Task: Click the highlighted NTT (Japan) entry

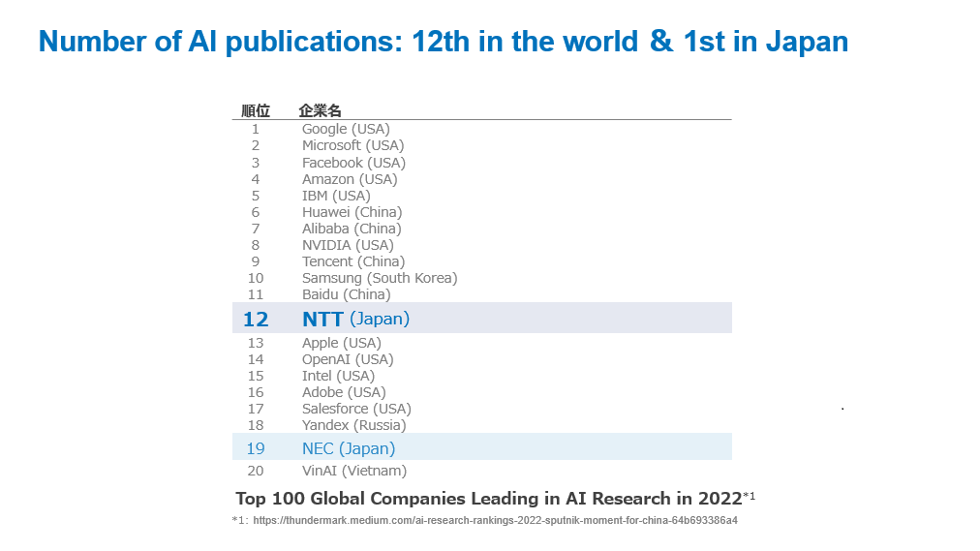Action: pyautogui.click(x=355, y=319)
